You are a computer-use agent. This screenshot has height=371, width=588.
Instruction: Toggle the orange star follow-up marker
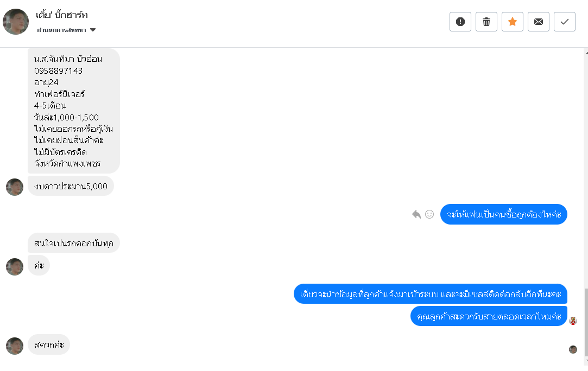coord(513,22)
